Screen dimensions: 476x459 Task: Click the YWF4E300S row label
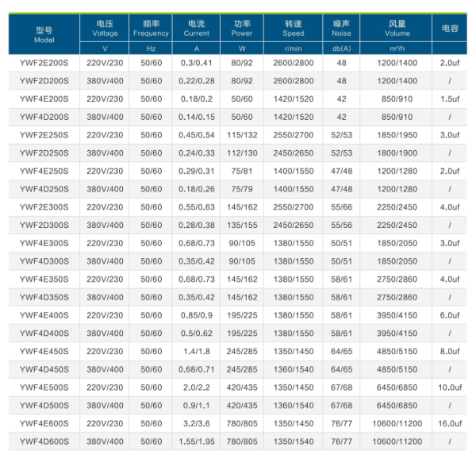pos(45,243)
